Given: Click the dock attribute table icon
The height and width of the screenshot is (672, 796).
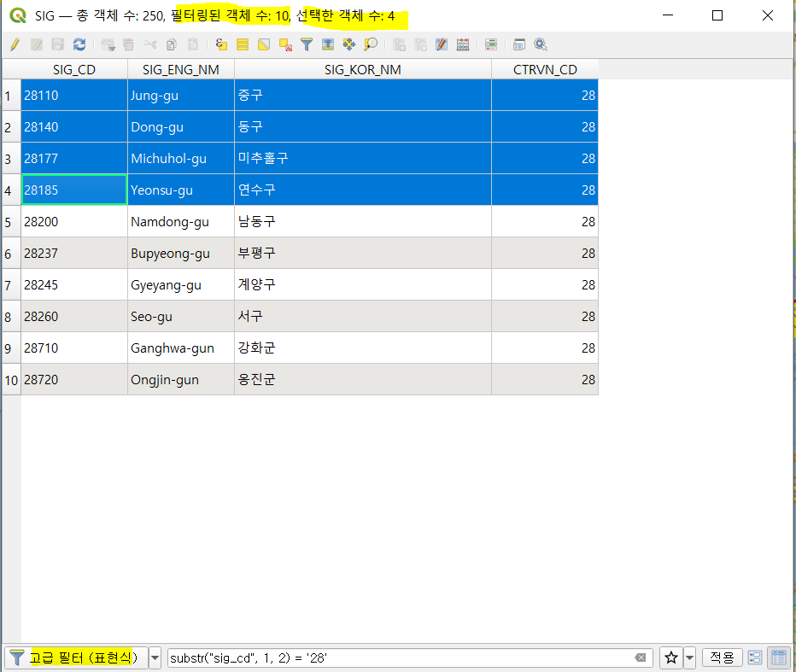Looking at the screenshot, I should pos(518,44).
